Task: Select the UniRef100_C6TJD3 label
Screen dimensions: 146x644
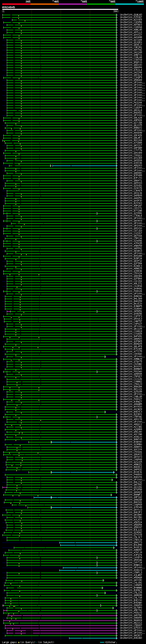Action: tap(131, 231)
